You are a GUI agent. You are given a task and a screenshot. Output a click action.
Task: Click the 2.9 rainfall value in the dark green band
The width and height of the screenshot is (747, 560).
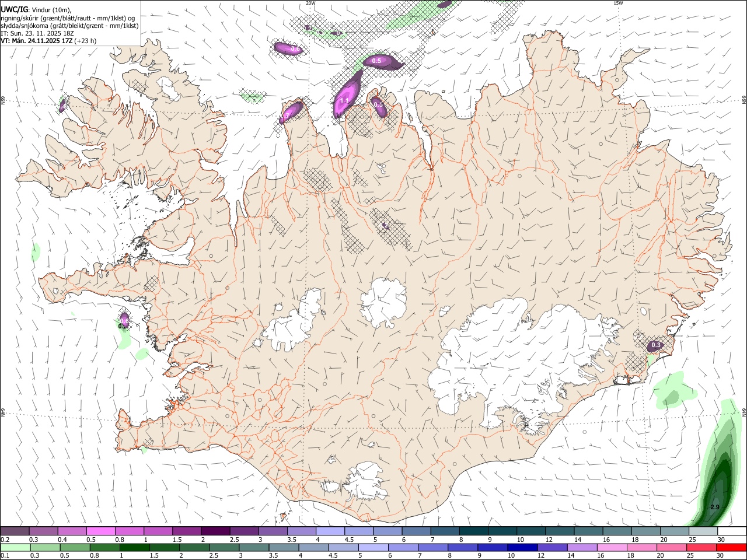pyautogui.click(x=715, y=507)
